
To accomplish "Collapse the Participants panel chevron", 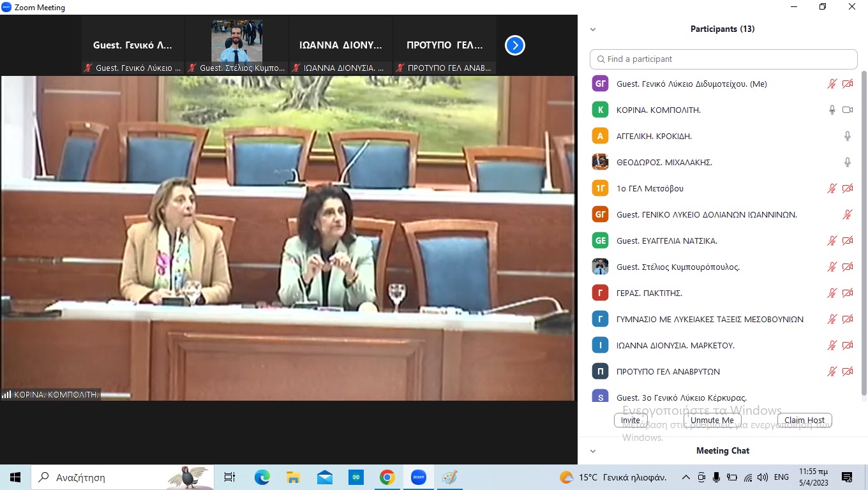I will 593,29.
